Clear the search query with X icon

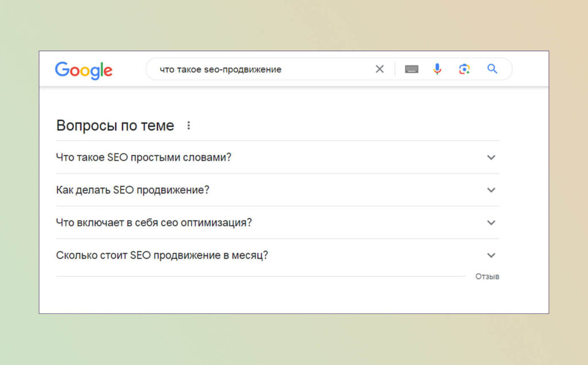coord(380,69)
